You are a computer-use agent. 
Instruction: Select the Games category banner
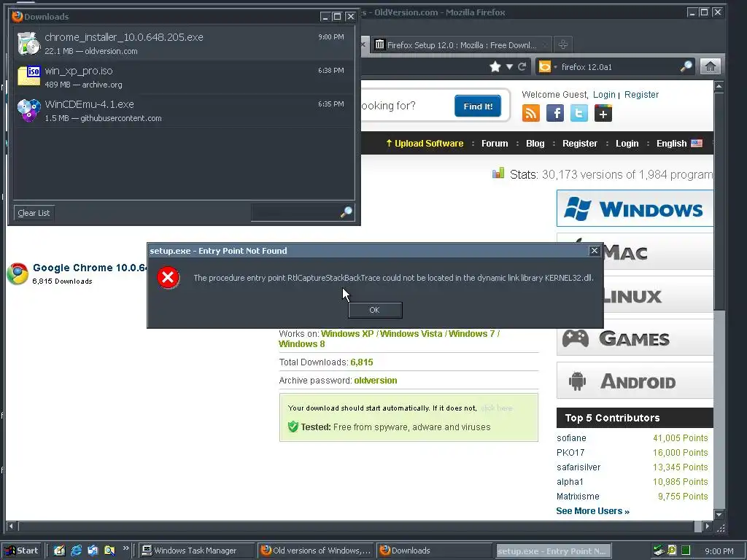[635, 338]
